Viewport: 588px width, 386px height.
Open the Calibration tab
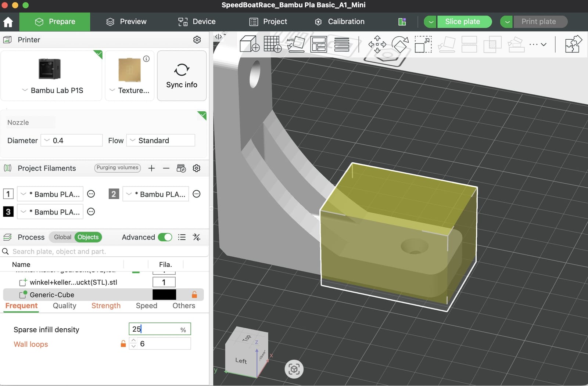(340, 22)
